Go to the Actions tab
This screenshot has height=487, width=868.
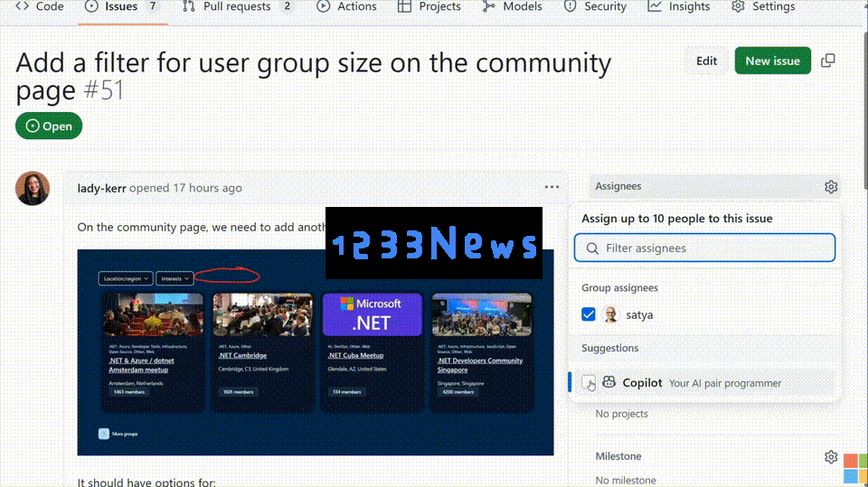(346, 6)
